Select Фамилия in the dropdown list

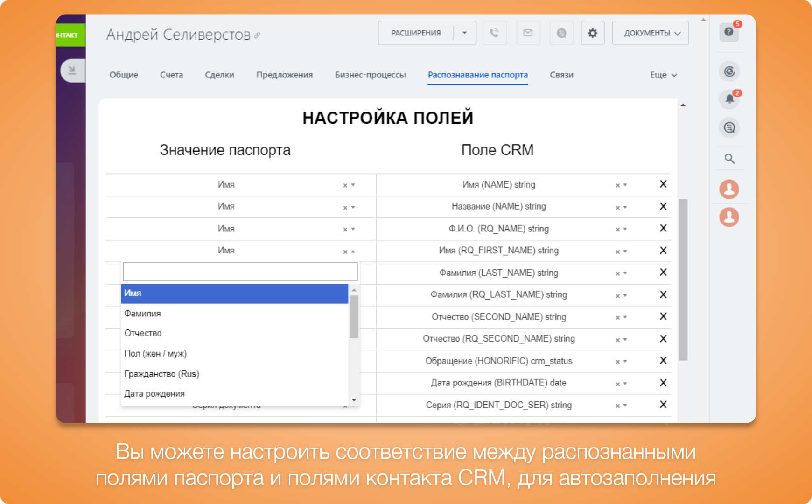[x=143, y=314]
